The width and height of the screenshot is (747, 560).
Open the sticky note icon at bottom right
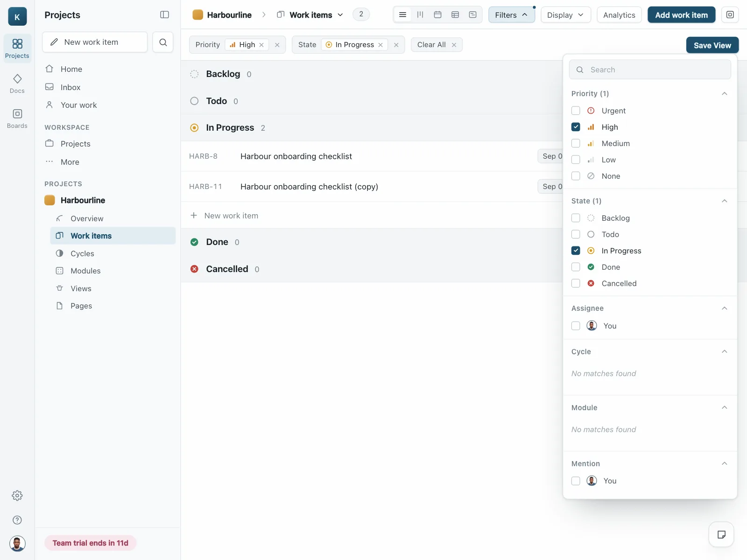(x=721, y=534)
